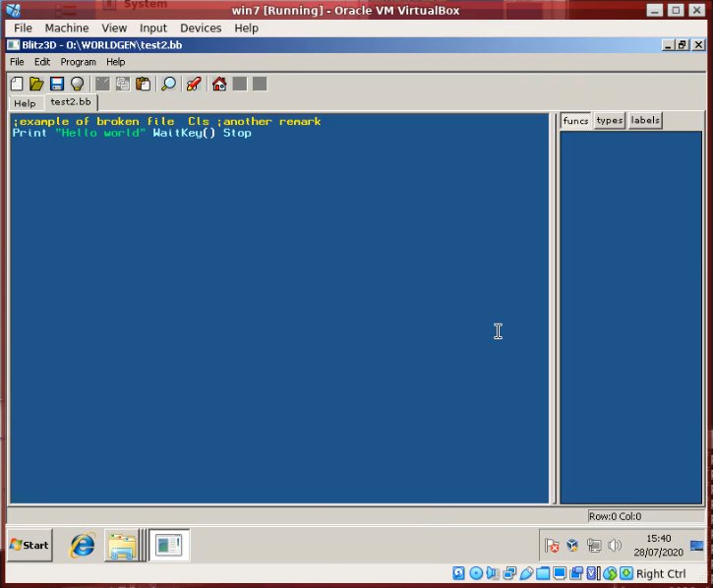Click the ';another remark' comment text
Image resolution: width=713 pixels, height=588 pixels.
tap(269, 121)
